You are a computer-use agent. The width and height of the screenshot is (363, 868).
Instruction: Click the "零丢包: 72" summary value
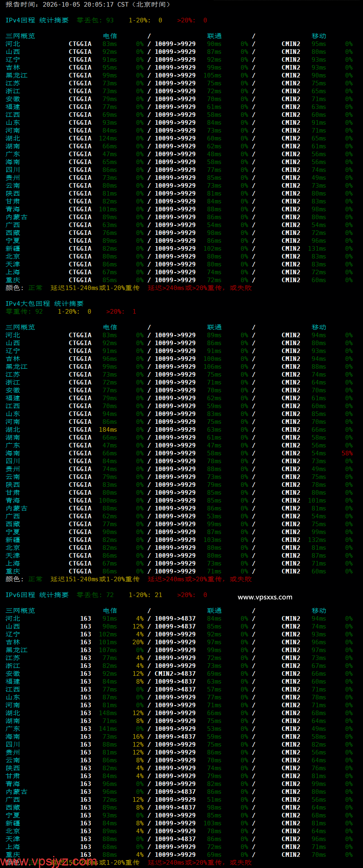point(95,595)
